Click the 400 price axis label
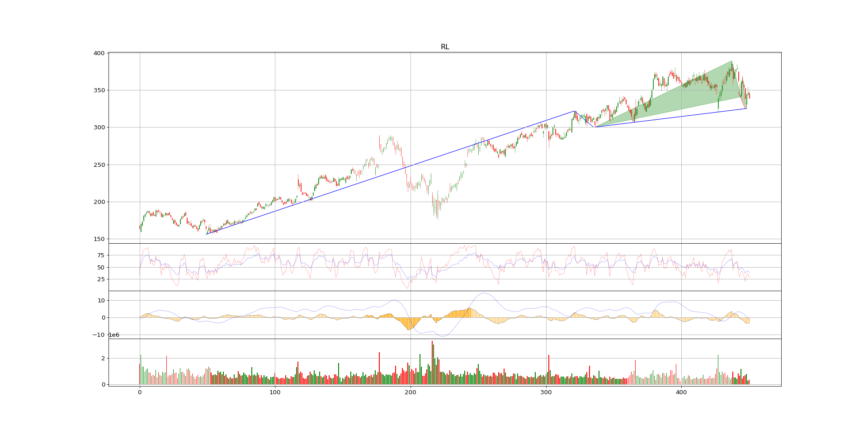The height and width of the screenshot is (434, 868). tap(99, 53)
